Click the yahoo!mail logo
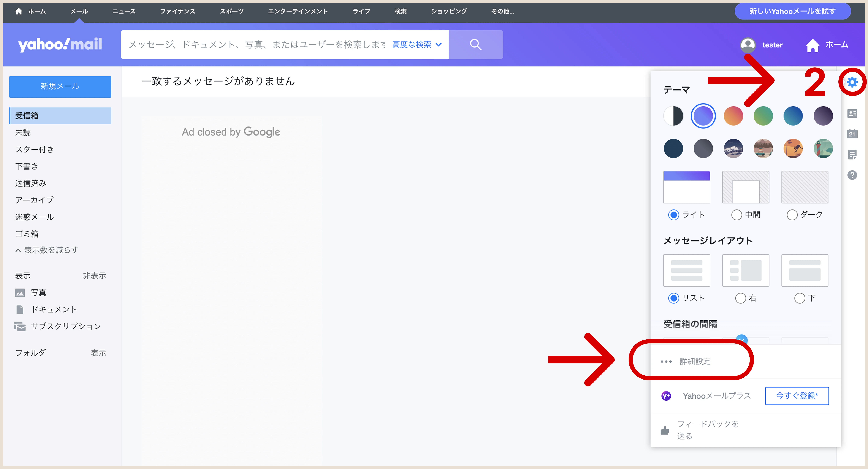 tap(60, 45)
